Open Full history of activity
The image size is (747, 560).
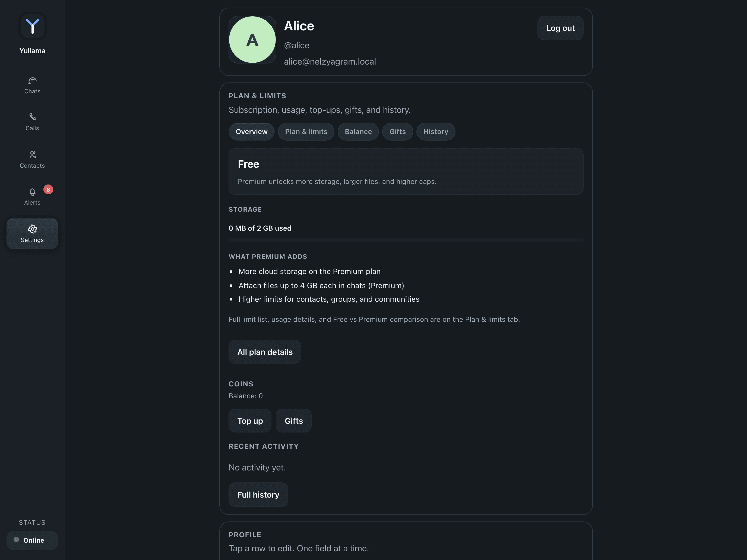(258, 495)
